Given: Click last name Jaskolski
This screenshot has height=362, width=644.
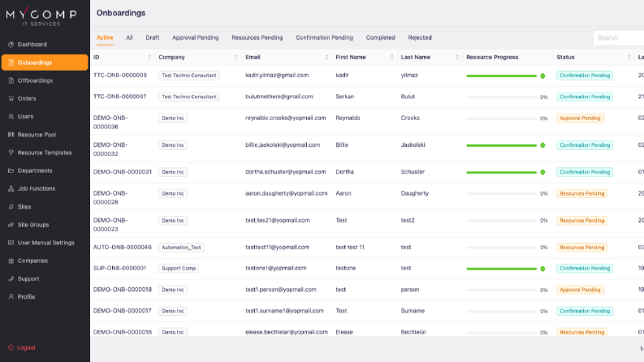Looking at the screenshot, I should tap(413, 145).
